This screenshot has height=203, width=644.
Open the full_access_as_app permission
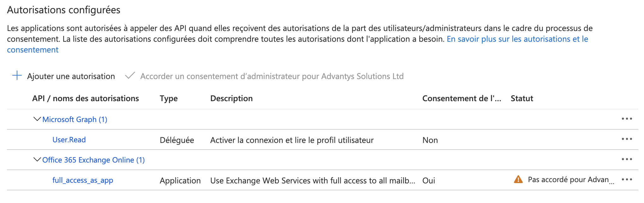83,180
